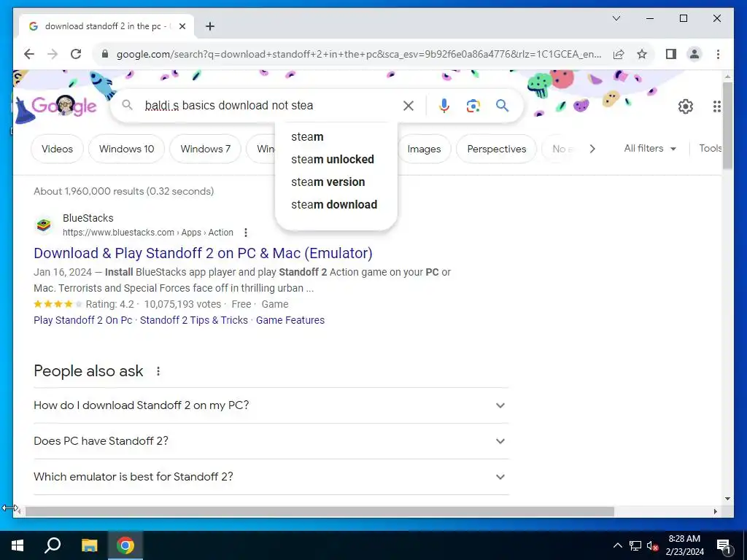Select the Windows 7 filter chip

(205, 149)
